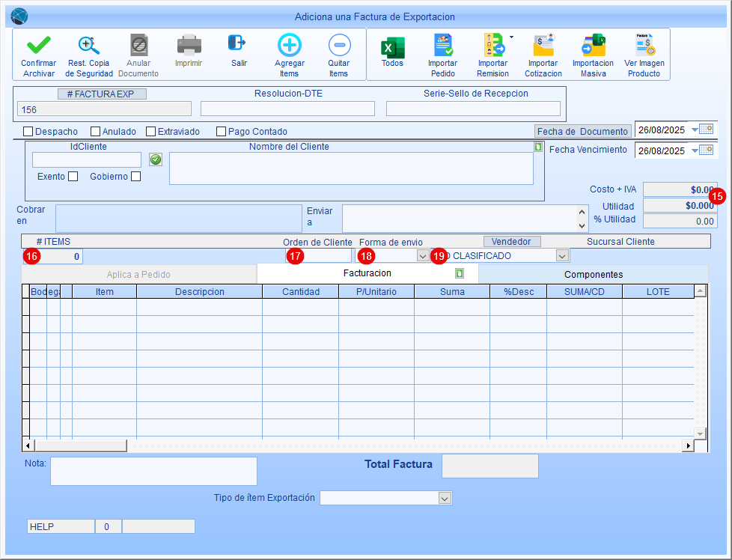Click the IdCliente input field

(86, 159)
